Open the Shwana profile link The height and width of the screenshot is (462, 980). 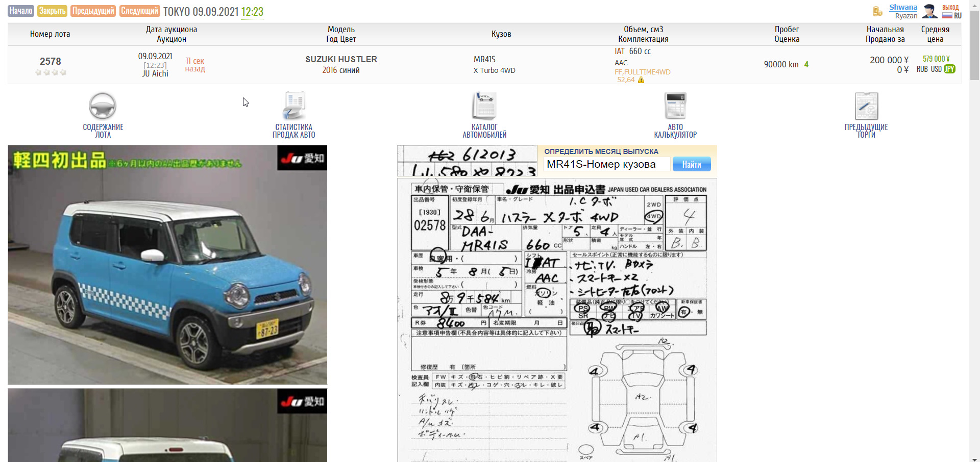pos(903,7)
